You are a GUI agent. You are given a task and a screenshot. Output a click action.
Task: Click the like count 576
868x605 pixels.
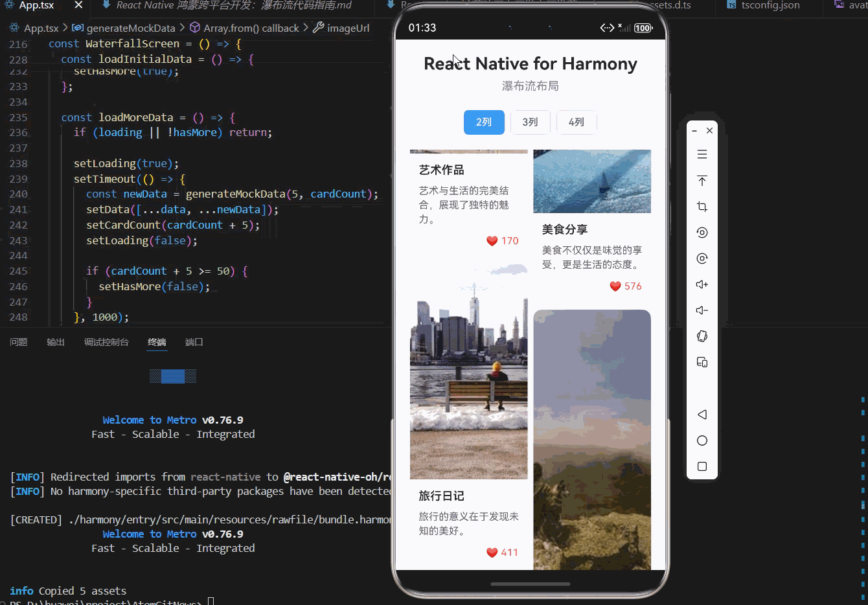[x=633, y=286]
